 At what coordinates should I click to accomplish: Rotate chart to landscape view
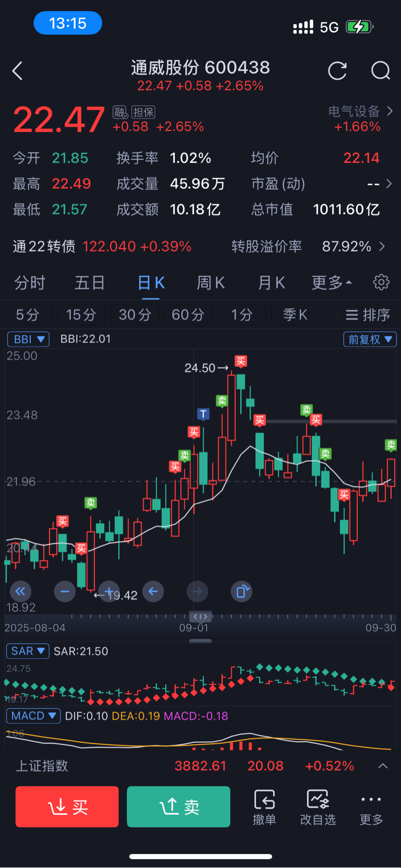click(242, 591)
